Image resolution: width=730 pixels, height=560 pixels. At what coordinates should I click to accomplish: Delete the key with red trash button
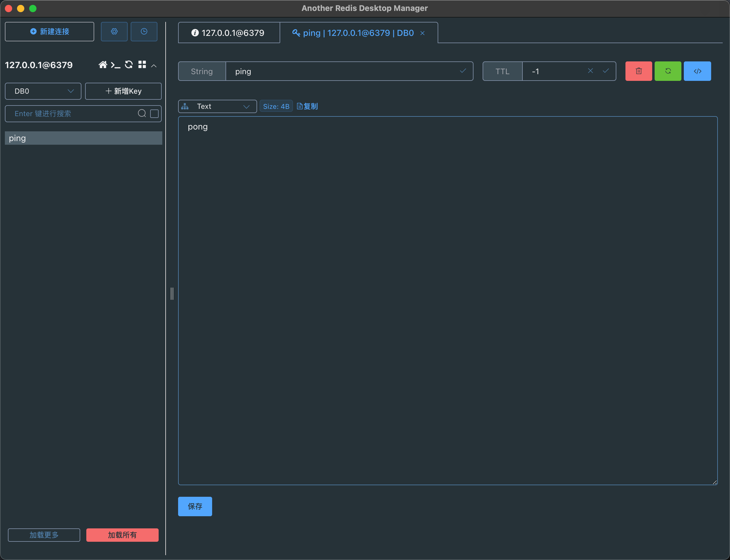[639, 71]
